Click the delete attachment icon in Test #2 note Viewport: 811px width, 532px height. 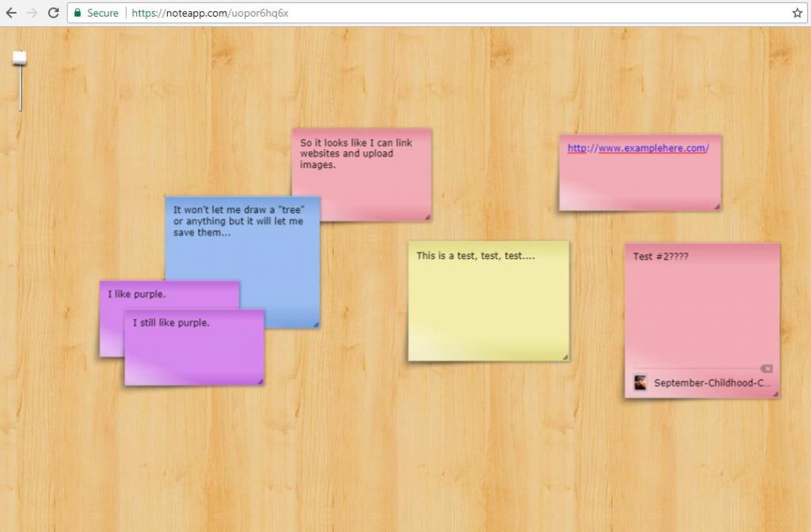(x=766, y=368)
